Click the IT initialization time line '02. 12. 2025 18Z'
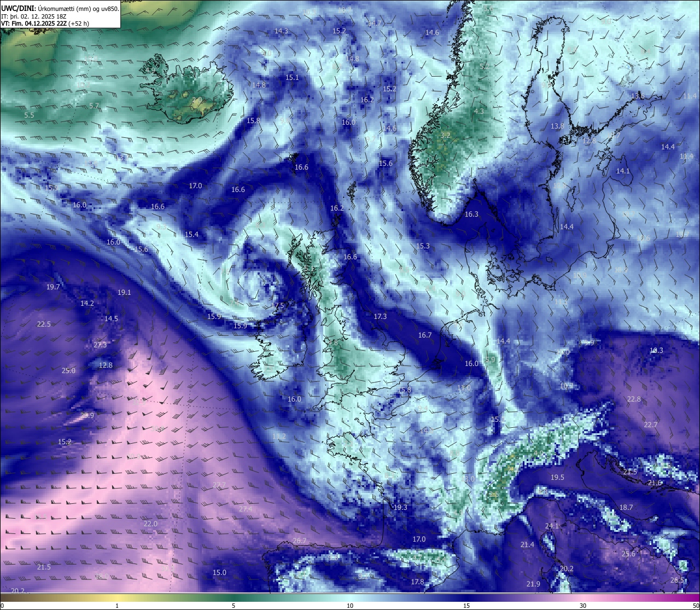This screenshot has width=700, height=610. tap(43, 16)
